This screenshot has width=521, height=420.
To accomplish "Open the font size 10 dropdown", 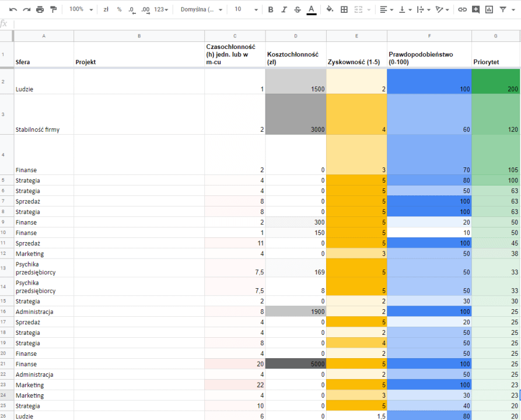I will tap(245, 9).
